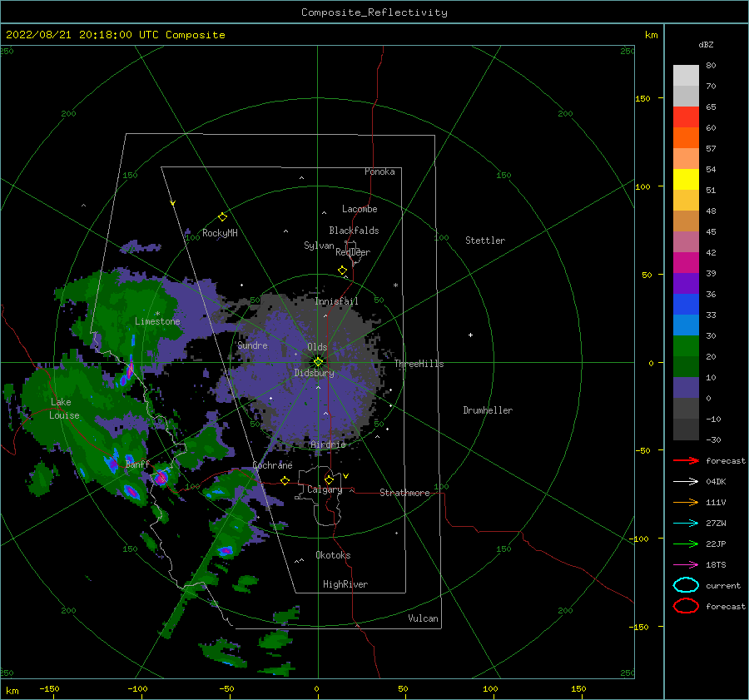
Task: Click the 10 dBZ dark green swatch
Action: point(686,366)
